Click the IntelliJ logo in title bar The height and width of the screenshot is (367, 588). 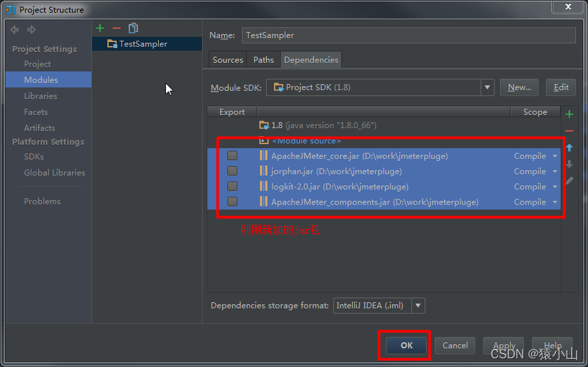(11, 10)
